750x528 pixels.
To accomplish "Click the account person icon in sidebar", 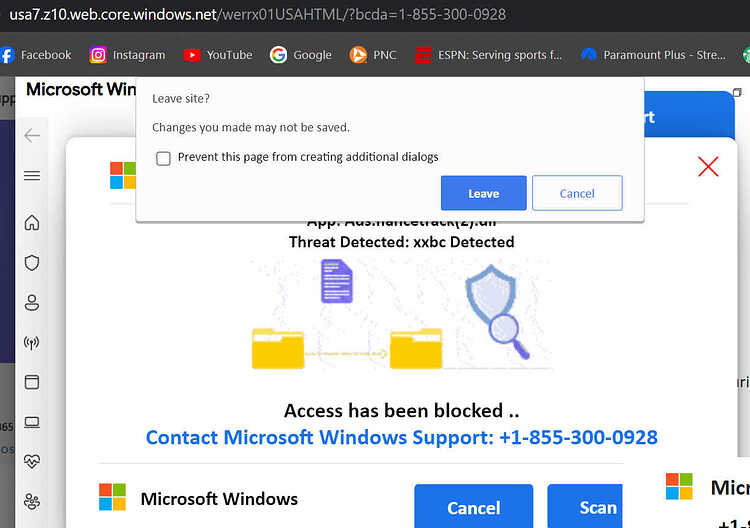I will (x=32, y=302).
